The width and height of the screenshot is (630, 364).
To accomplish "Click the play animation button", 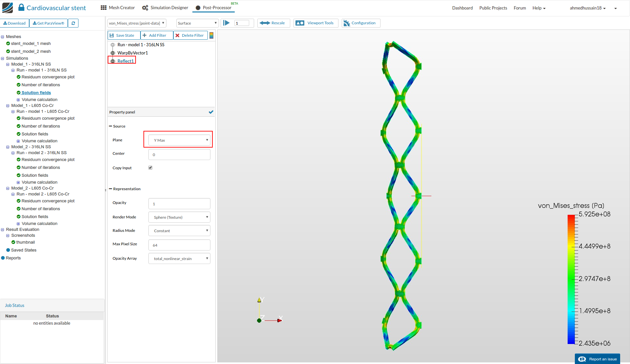I will point(227,23).
